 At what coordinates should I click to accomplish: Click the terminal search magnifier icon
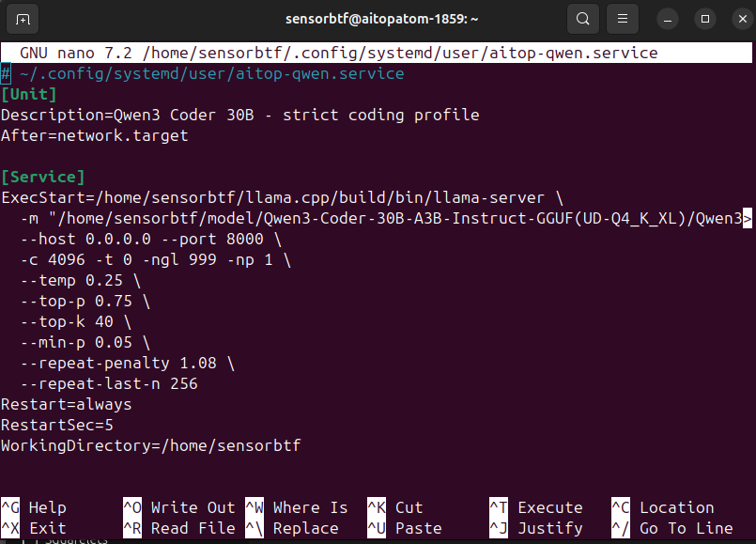(583, 19)
